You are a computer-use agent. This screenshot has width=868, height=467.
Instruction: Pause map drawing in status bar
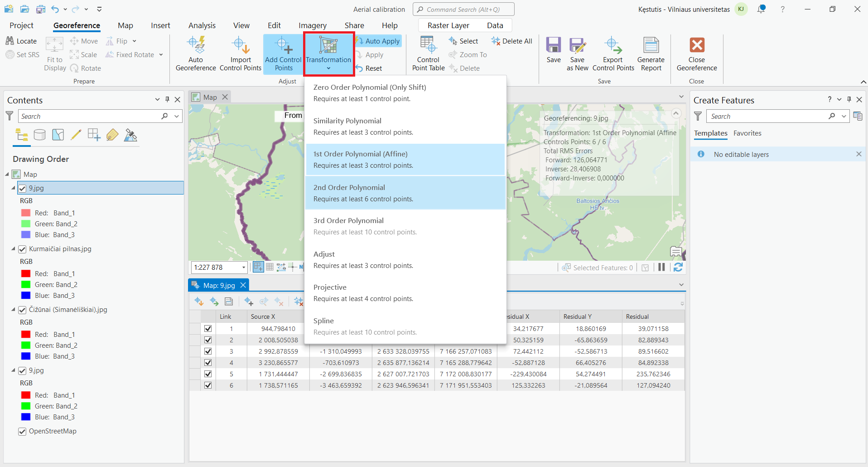click(x=661, y=268)
